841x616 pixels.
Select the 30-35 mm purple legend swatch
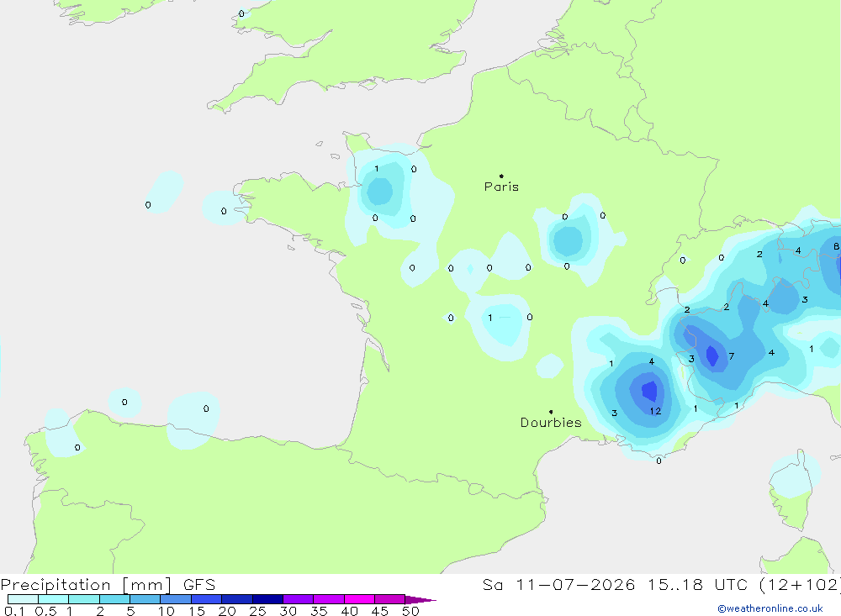point(299,599)
